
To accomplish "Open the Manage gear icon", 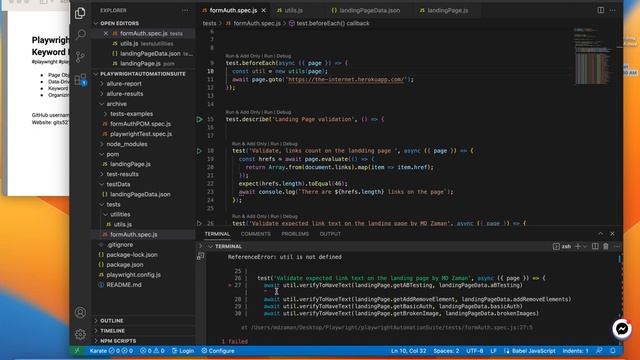I will click(80, 334).
